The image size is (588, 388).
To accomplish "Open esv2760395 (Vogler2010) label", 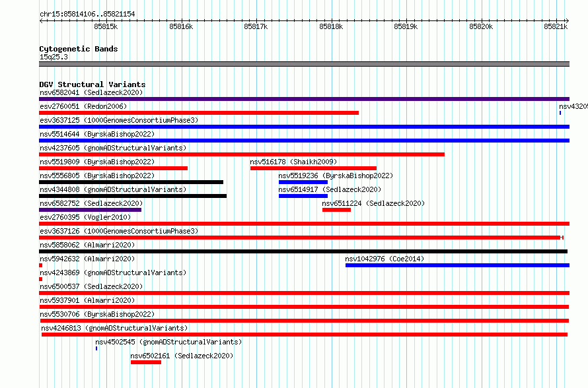I will click(85, 217).
